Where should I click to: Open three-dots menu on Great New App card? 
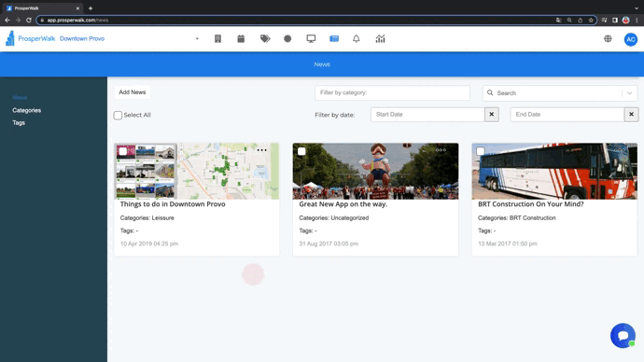(441, 150)
